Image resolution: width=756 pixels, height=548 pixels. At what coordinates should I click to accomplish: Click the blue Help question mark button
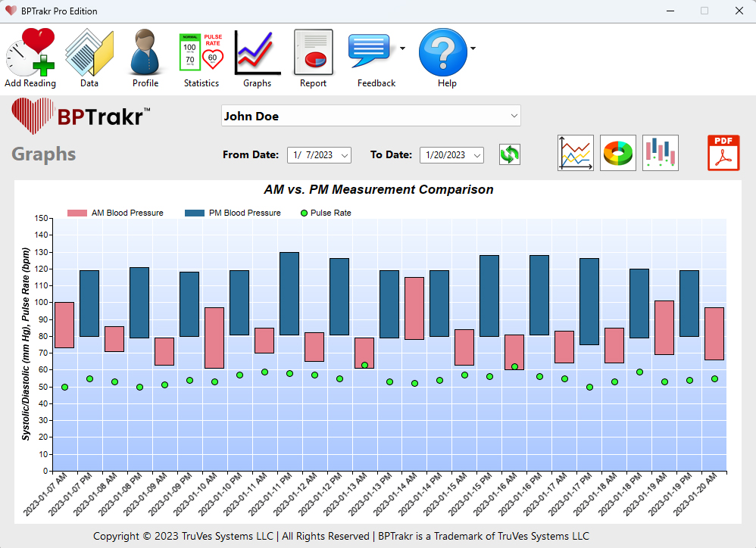pos(442,51)
